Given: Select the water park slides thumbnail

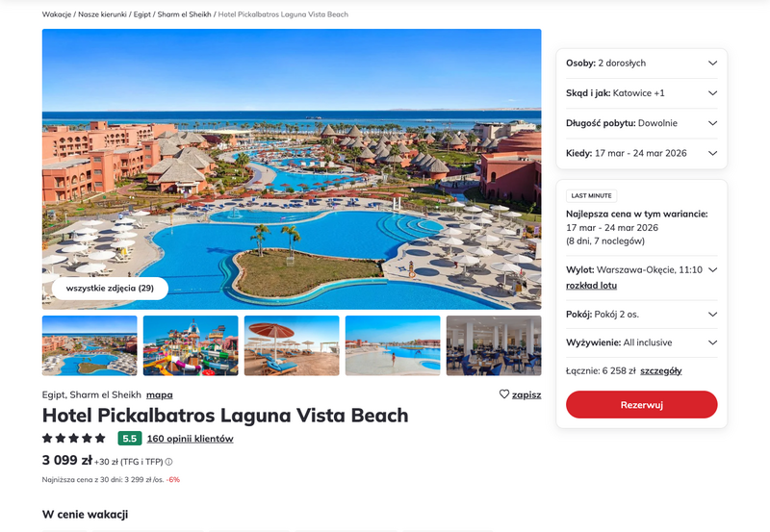Looking at the screenshot, I should pyautogui.click(x=191, y=345).
